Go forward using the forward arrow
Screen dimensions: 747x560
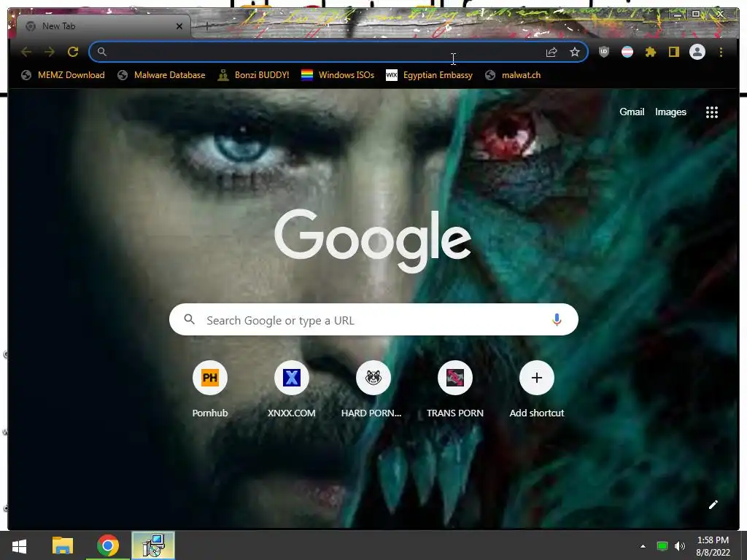[50, 52]
